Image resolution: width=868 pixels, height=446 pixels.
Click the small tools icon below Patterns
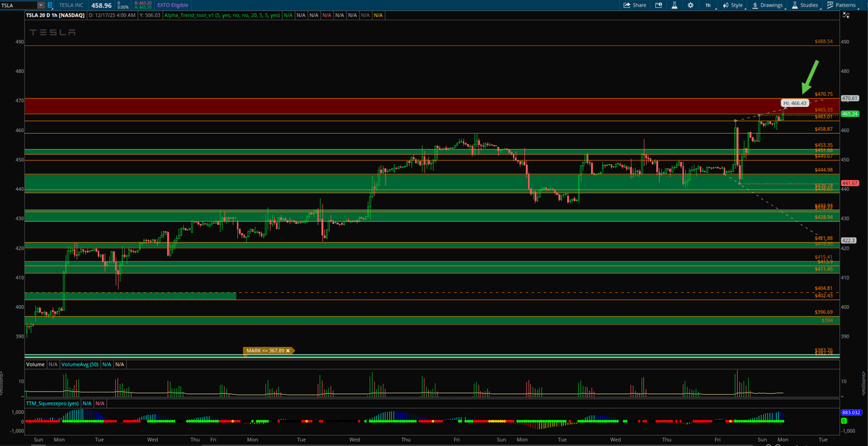(x=846, y=15)
